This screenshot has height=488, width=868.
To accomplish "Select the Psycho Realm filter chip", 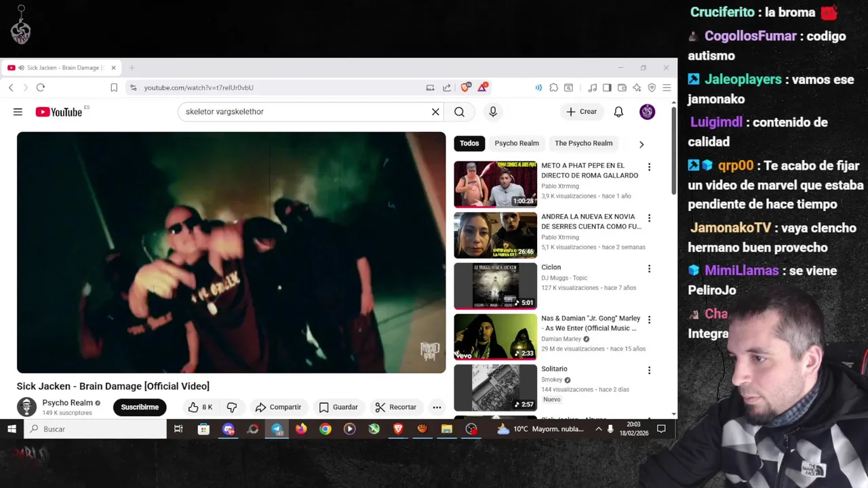I will [517, 143].
